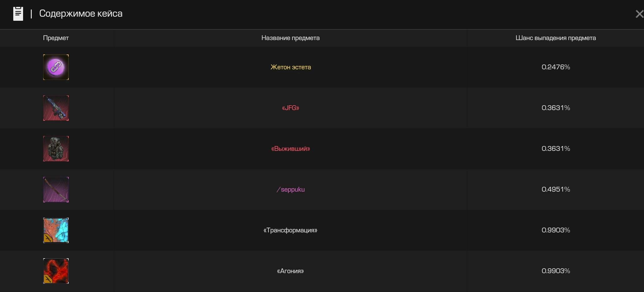Click the Название предмета column header
Image resolution: width=644 pixels, height=292 pixels.
(x=290, y=38)
